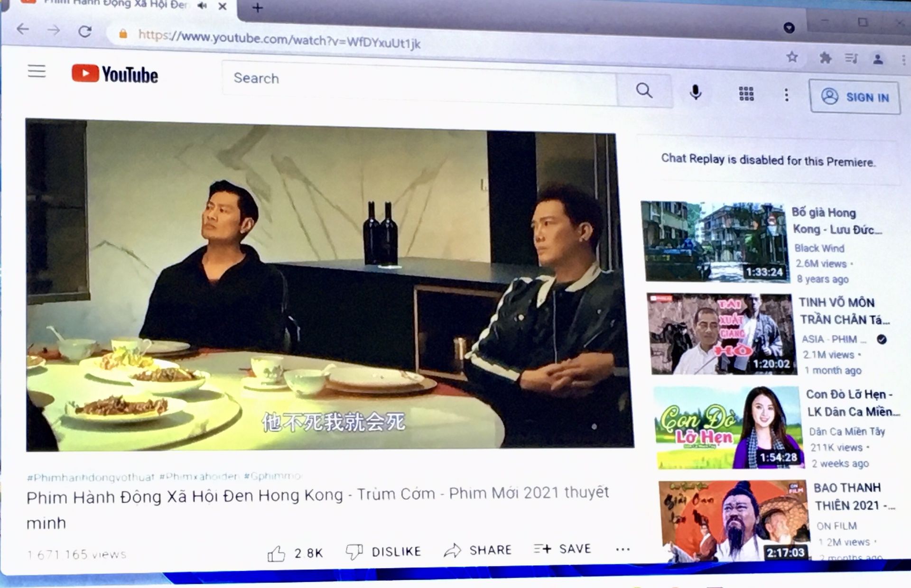Mute the tab via its speaker icon

203,6
